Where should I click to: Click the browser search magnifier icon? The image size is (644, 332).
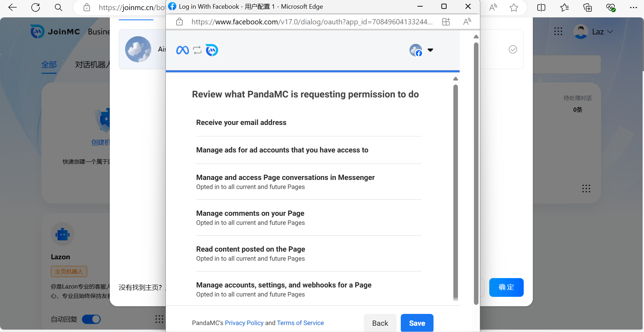click(59, 8)
